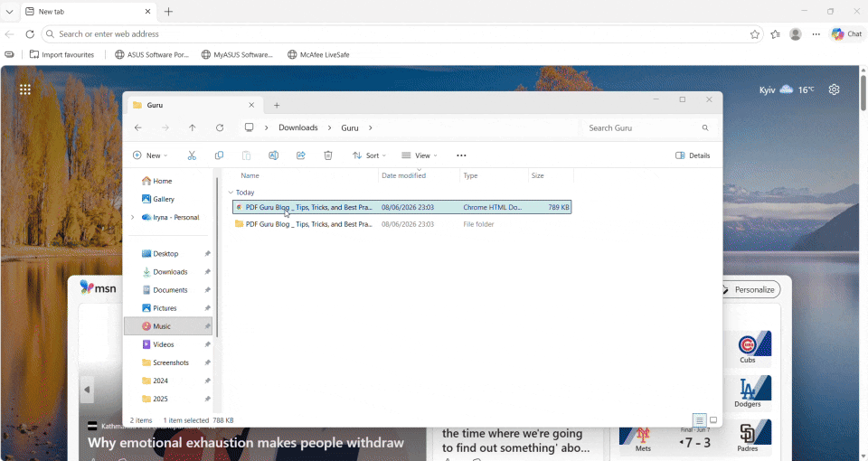
Task: Go up one folder level in Explorer
Action: pyautogui.click(x=192, y=127)
